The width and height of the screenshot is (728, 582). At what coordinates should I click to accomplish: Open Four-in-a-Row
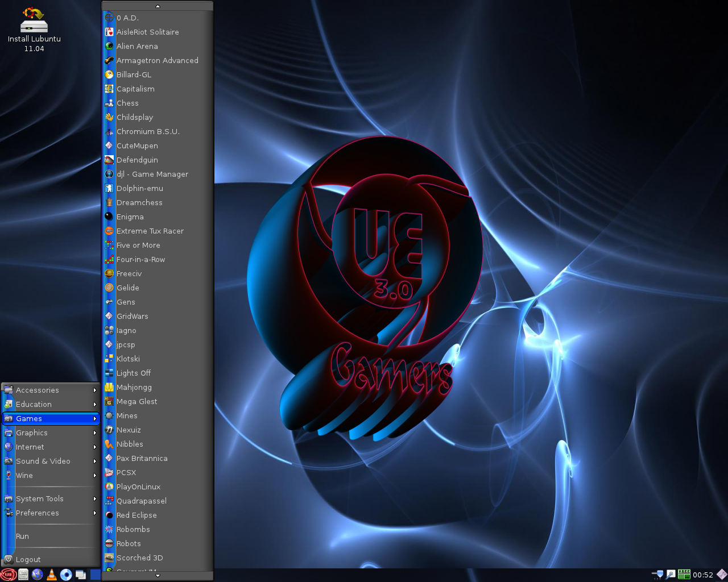[x=158, y=259]
